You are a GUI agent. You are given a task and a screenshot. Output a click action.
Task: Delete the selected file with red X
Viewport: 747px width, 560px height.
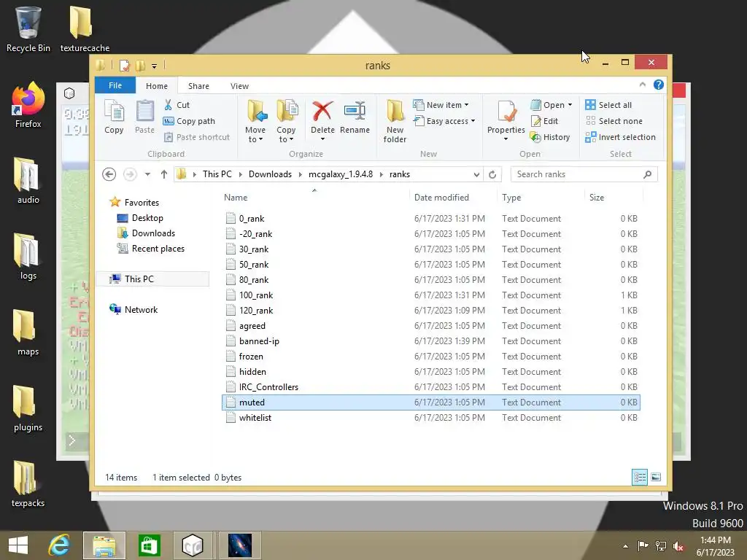322,112
